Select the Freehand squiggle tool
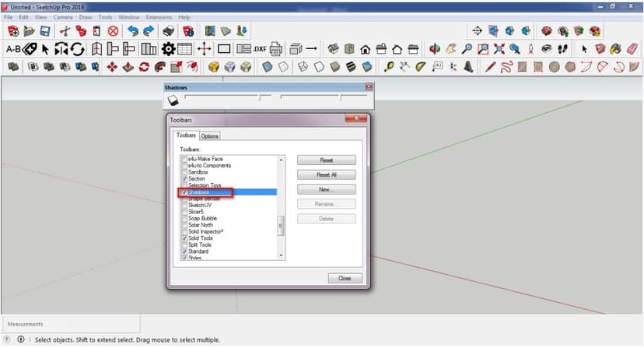The image size is (644, 348). tap(506, 67)
